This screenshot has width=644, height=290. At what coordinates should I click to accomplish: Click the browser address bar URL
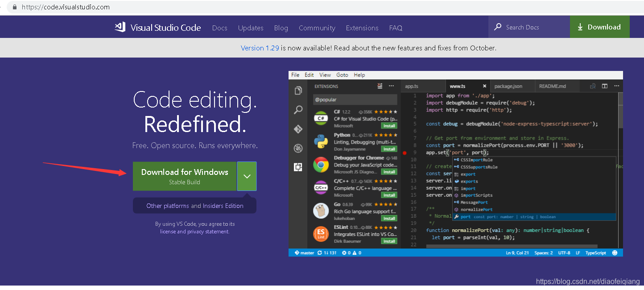click(66, 7)
